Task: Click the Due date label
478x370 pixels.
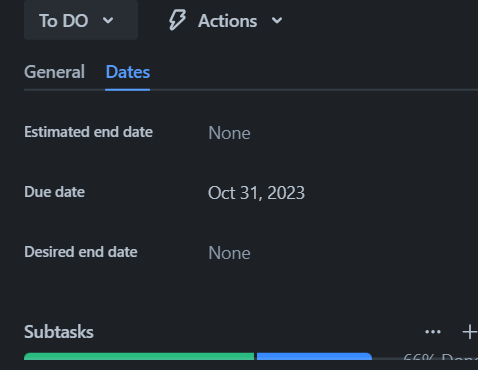Action: pyautogui.click(x=54, y=192)
